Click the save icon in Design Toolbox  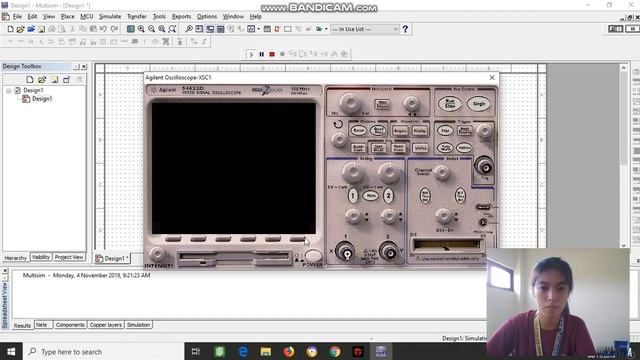tap(54, 80)
